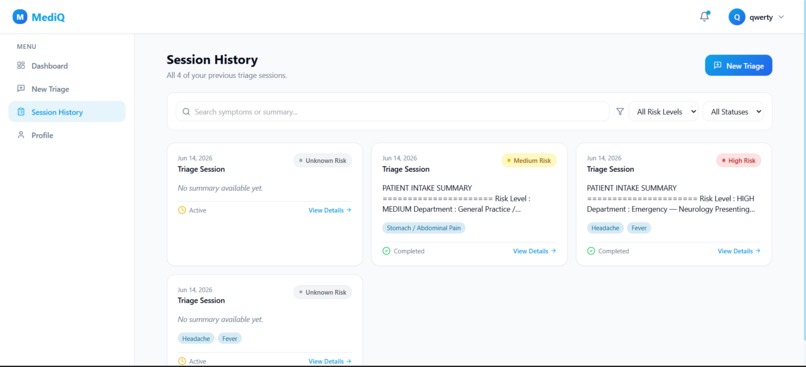
Task: View Details of the Unknown Risk Headache session
Action: (330, 361)
